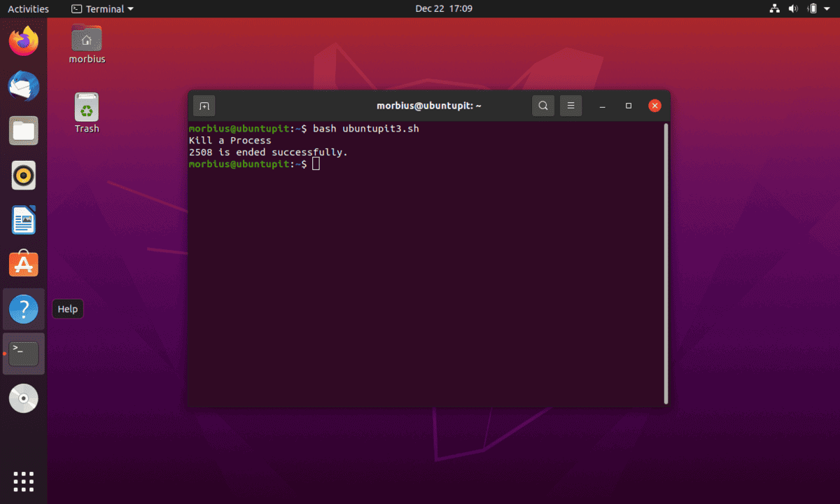This screenshot has height=504, width=840.
Task: Click the network icon in top bar
Action: pos(774,8)
